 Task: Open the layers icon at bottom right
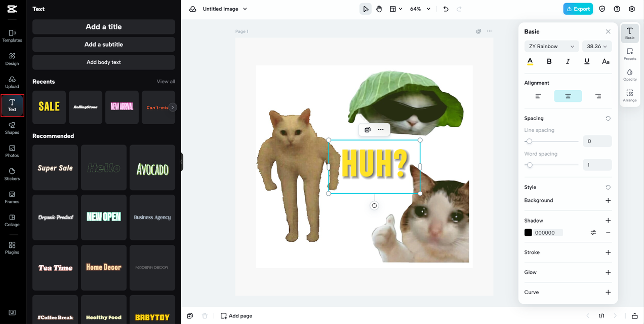pyautogui.click(x=634, y=316)
